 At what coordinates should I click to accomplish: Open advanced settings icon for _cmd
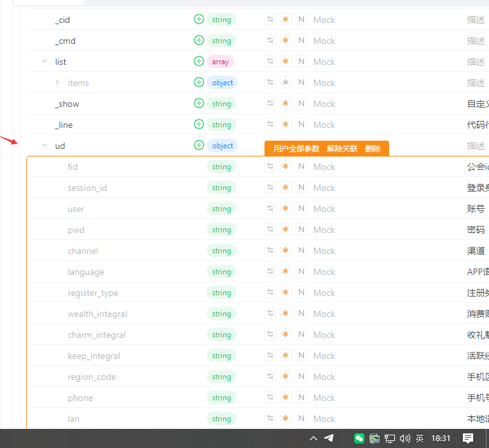coord(270,41)
